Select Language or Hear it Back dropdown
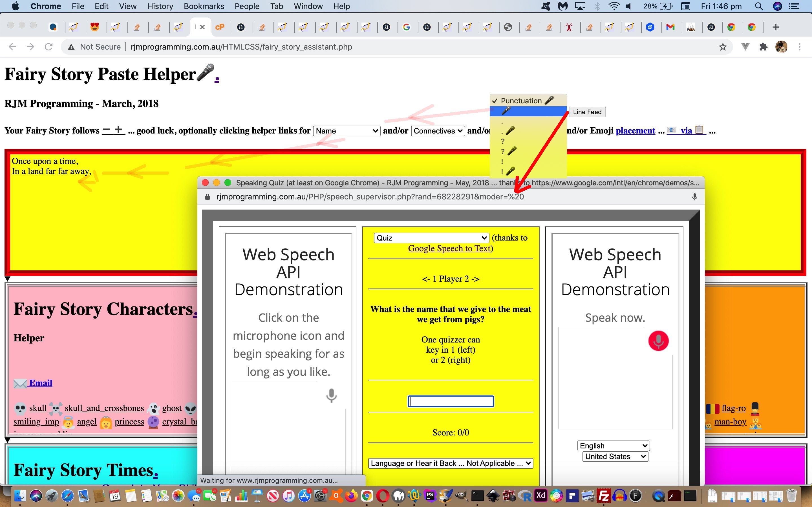The image size is (812, 507). point(450,463)
